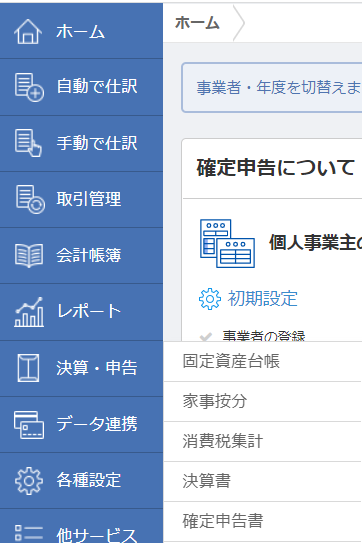Open the 初期設定 link
The height and width of the screenshot is (543, 362).
(263, 299)
